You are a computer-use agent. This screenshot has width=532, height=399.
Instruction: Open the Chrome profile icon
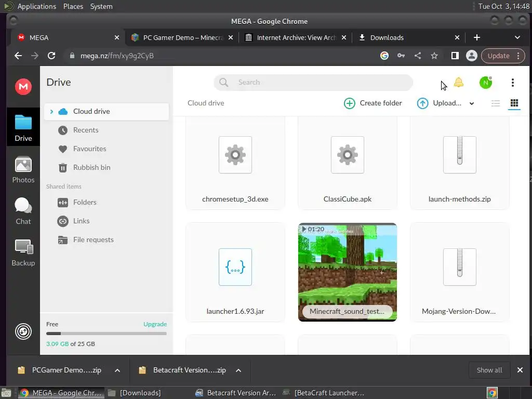point(472,56)
